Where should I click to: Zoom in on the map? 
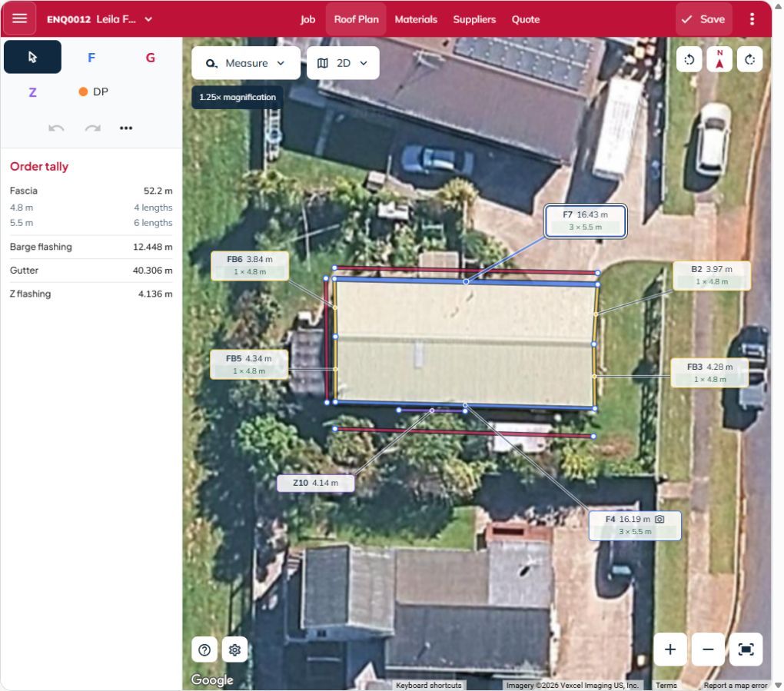coord(670,649)
